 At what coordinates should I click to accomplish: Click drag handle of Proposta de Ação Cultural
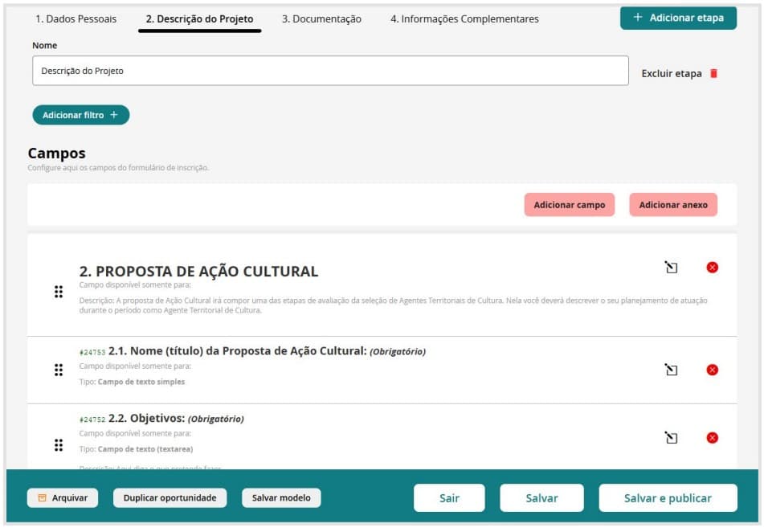[x=59, y=292]
